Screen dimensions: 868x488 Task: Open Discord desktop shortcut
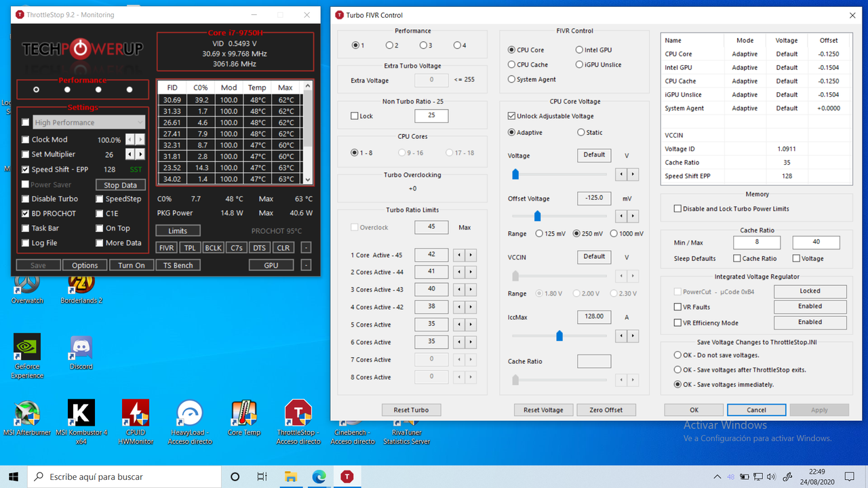(x=81, y=352)
